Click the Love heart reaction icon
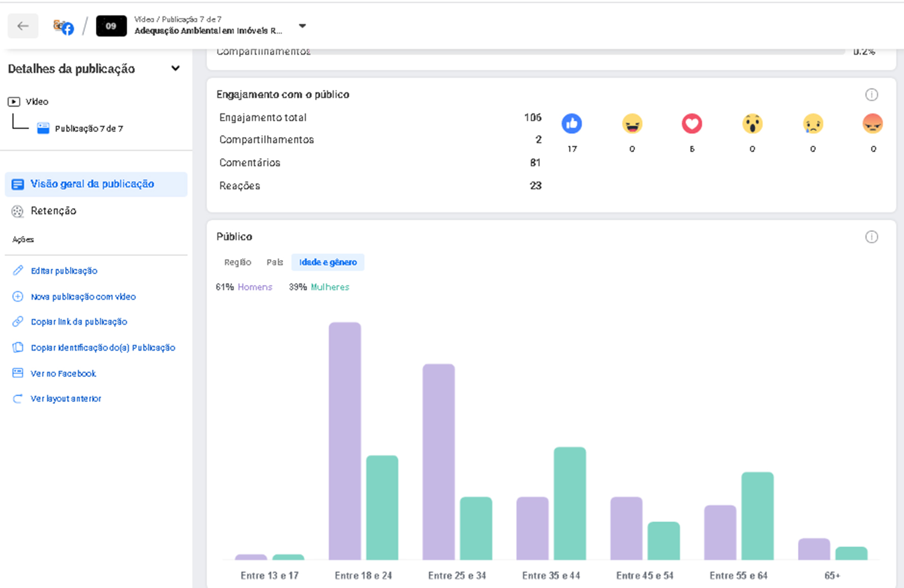The width and height of the screenshot is (904, 588). [x=692, y=123]
